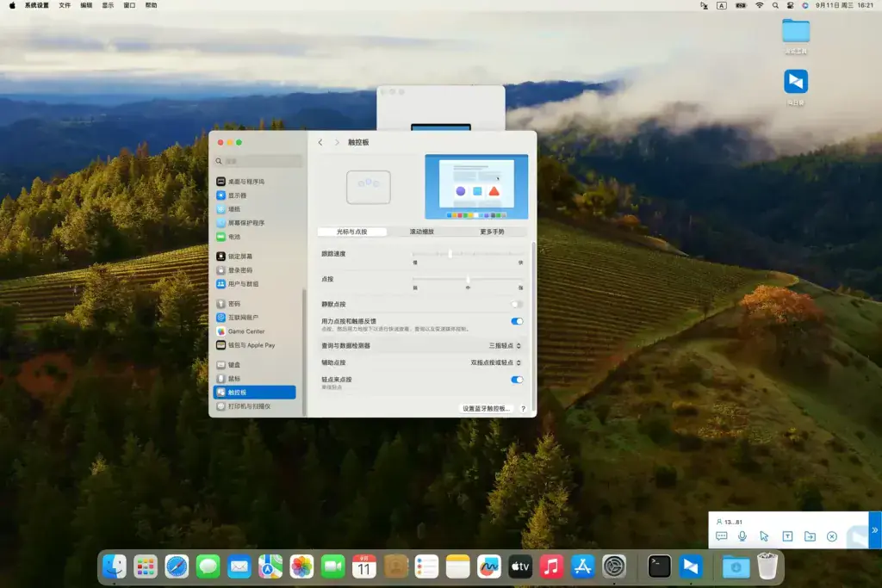Click 设置蓝牙触控板… button
This screenshot has height=588, width=882.
coord(486,409)
